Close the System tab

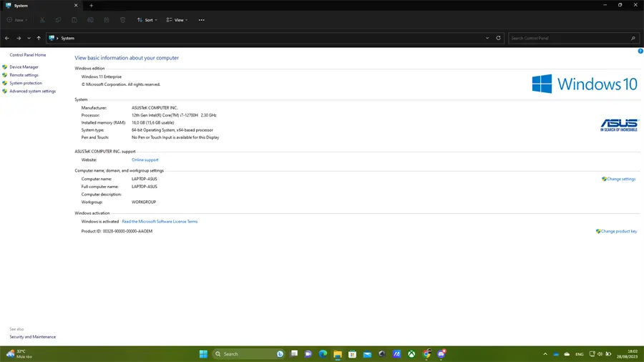click(x=76, y=5)
